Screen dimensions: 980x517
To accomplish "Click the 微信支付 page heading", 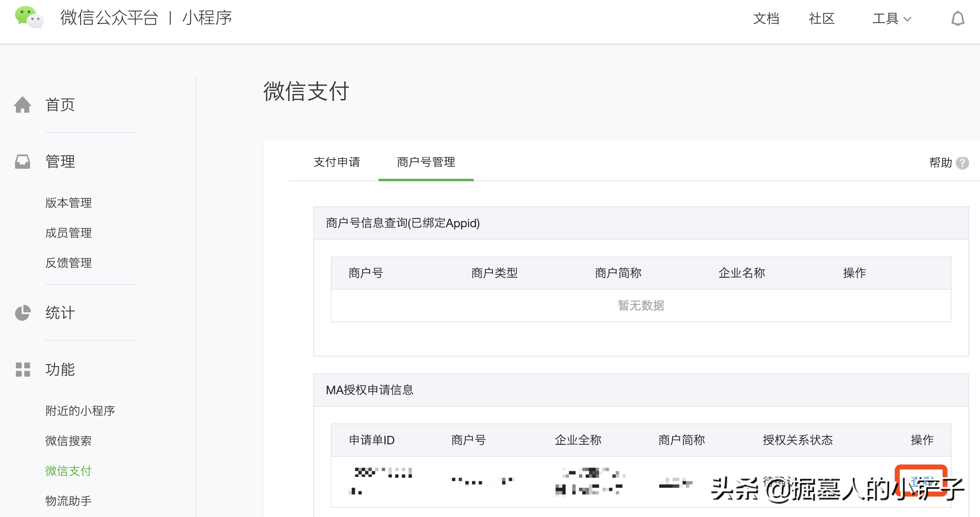I will coord(306,91).
